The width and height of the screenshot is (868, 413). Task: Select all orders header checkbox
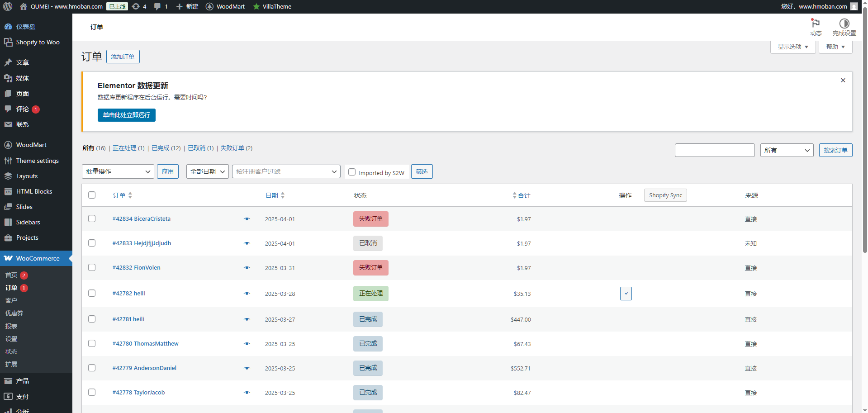point(92,195)
